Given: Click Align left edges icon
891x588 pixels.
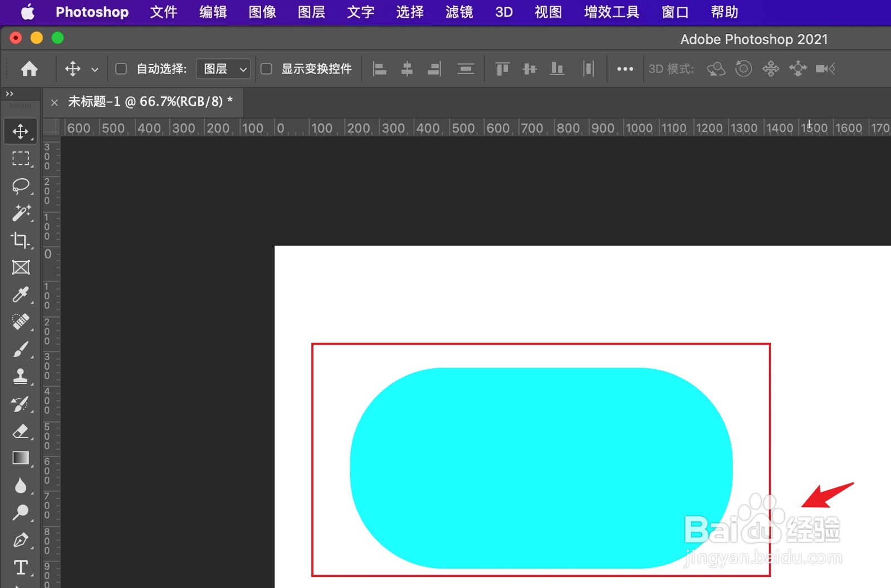Looking at the screenshot, I should click(x=380, y=68).
